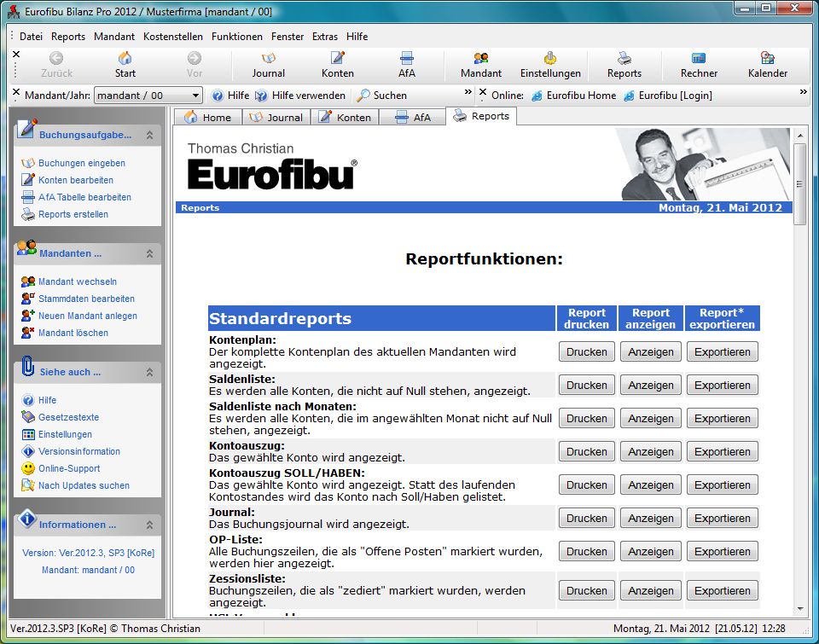
Task: Click Neuen Mandant anlegen
Action: pos(79,316)
